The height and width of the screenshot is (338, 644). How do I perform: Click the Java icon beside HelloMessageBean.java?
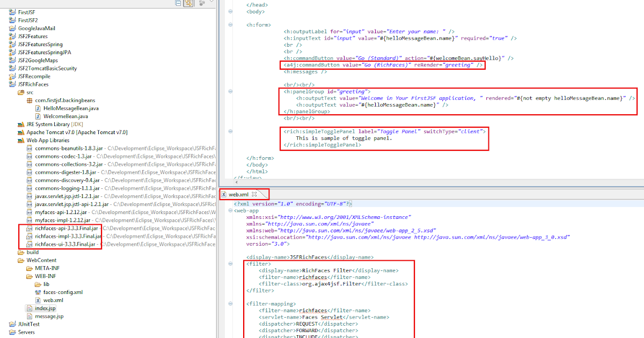coord(38,108)
